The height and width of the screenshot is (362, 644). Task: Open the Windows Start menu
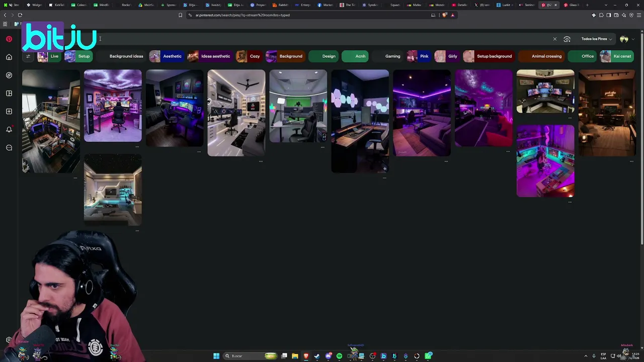[216, 356]
